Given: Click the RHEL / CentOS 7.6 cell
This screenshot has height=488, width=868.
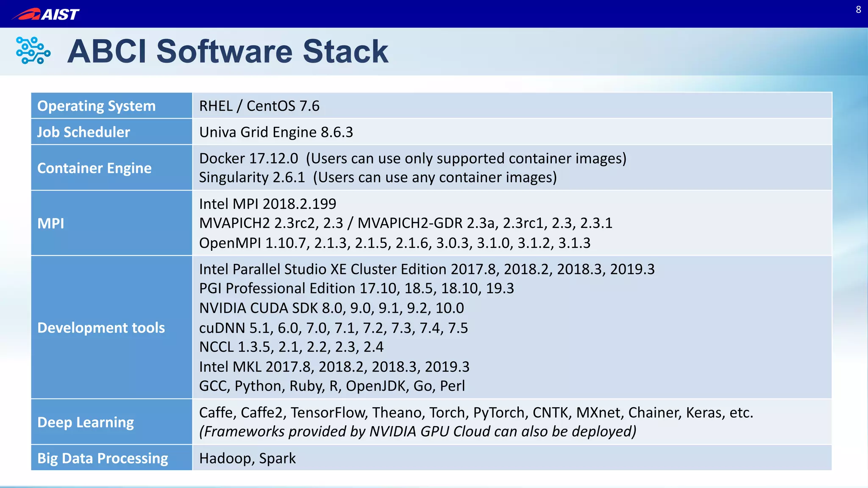Looking at the screenshot, I should coord(259,106).
